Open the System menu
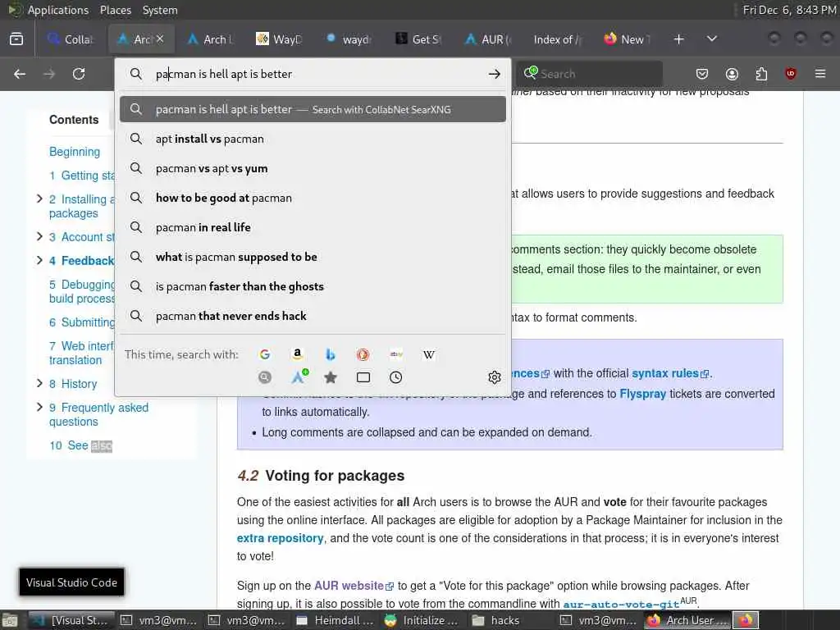Screen dimensions: 840x630 coord(160,10)
